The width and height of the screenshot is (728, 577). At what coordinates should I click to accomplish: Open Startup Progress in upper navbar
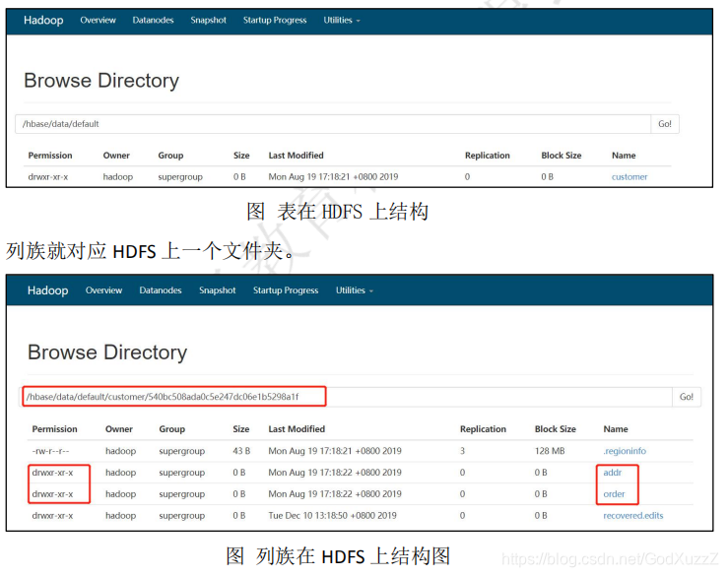[x=275, y=20]
